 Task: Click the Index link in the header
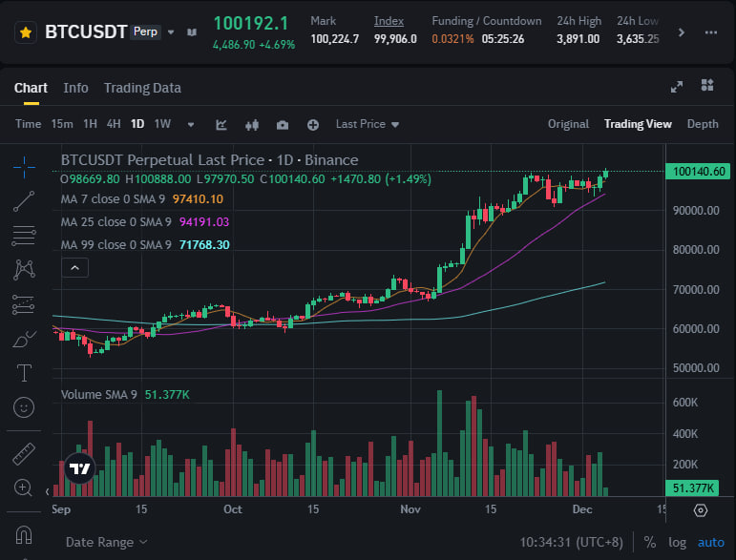(389, 21)
